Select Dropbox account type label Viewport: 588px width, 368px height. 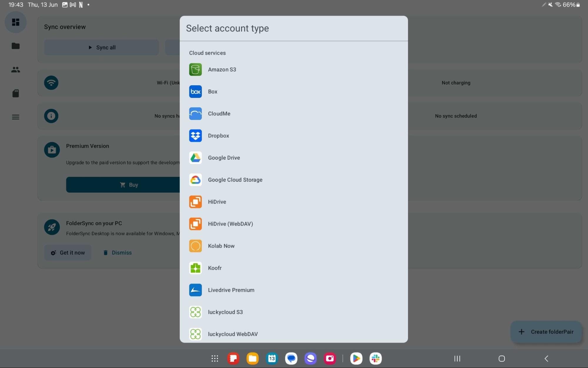pos(218,136)
